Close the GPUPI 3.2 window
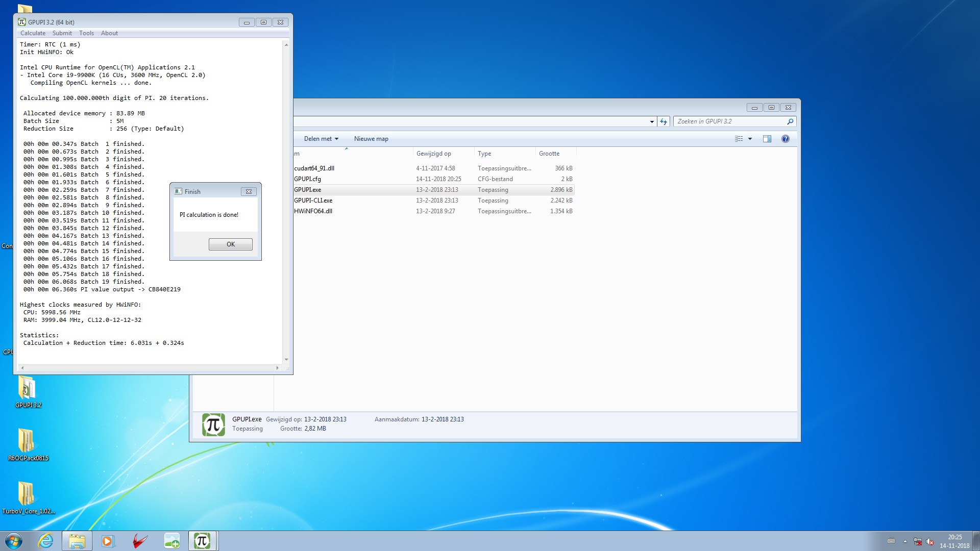This screenshot has width=980, height=551. pos(280,22)
